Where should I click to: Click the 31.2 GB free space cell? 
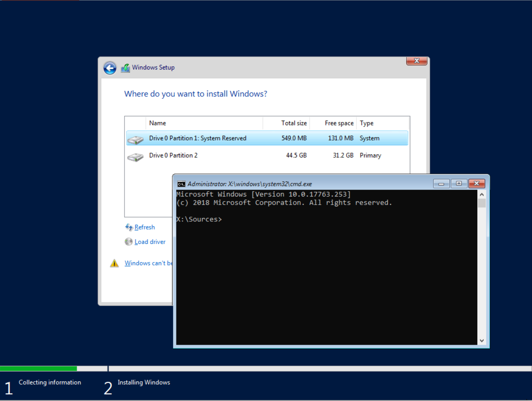pyautogui.click(x=343, y=155)
